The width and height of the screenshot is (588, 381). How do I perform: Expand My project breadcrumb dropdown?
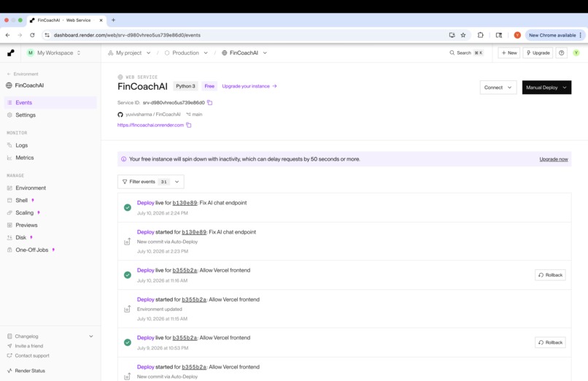[x=149, y=53]
